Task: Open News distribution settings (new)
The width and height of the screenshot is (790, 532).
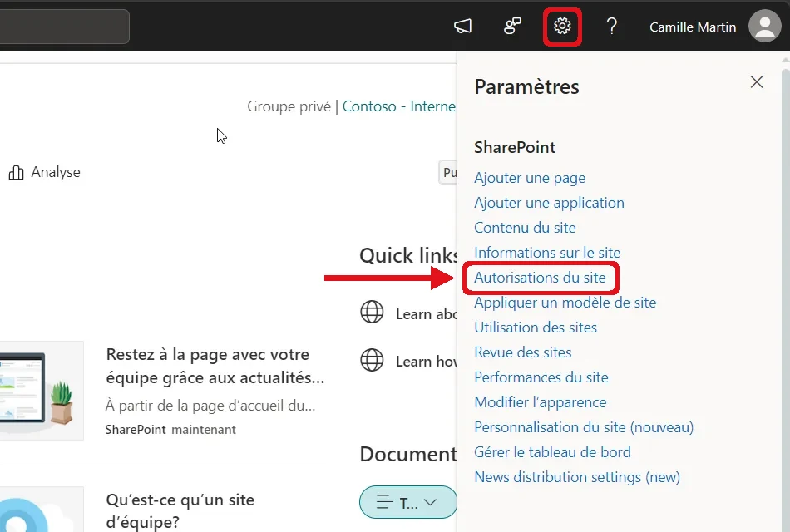Action: point(577,477)
